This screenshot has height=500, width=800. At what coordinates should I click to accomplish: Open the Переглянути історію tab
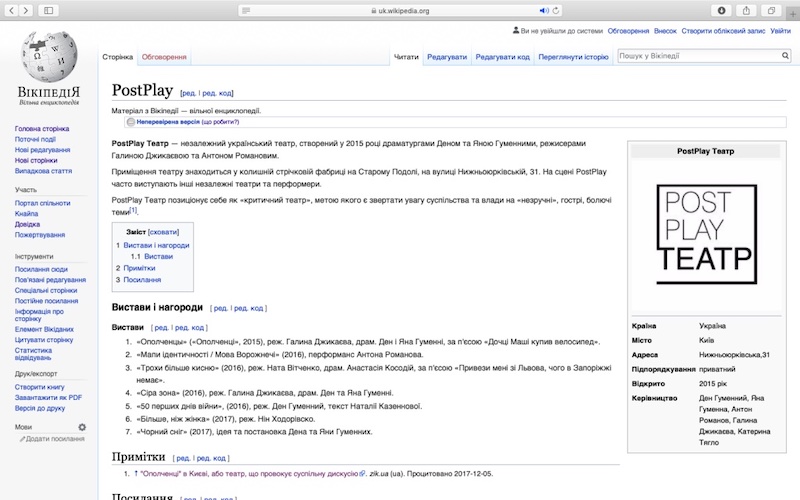(573, 57)
